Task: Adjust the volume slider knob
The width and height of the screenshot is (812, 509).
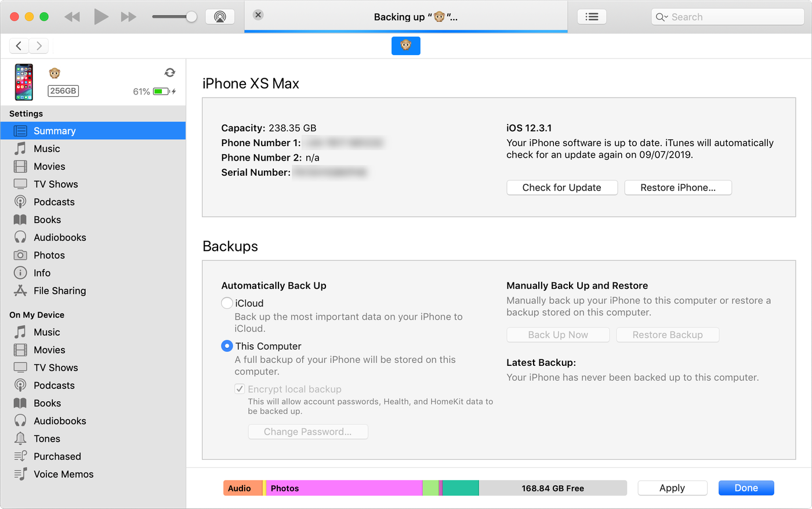Action: tap(191, 17)
